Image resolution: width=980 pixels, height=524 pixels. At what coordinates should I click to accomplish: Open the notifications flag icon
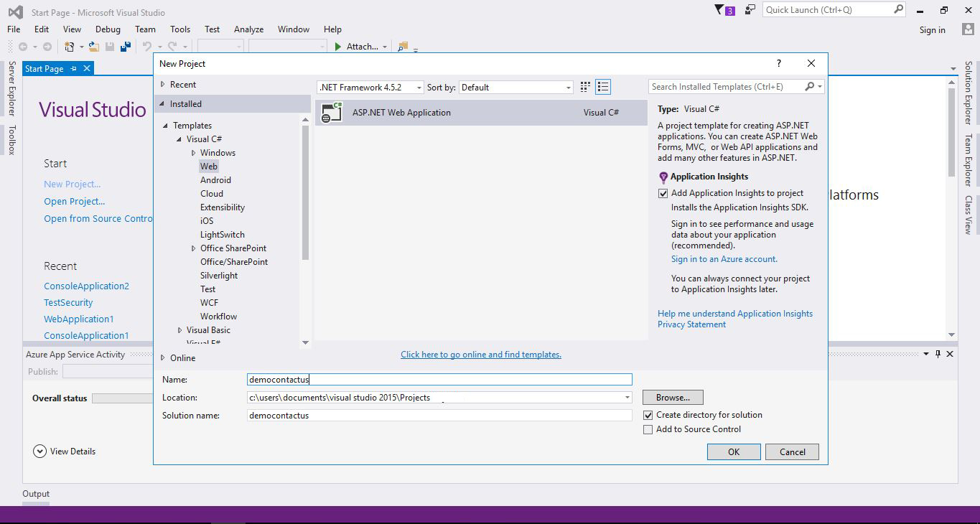click(x=720, y=9)
